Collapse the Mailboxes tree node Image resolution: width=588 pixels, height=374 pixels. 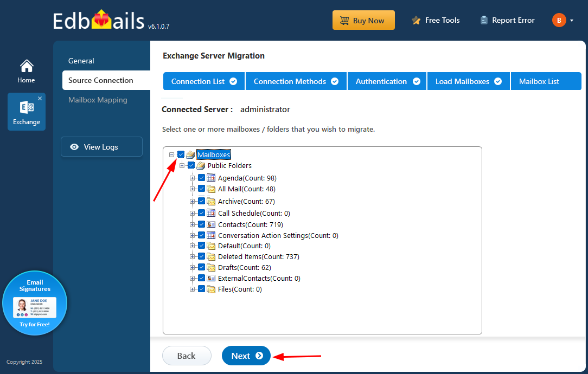point(172,154)
